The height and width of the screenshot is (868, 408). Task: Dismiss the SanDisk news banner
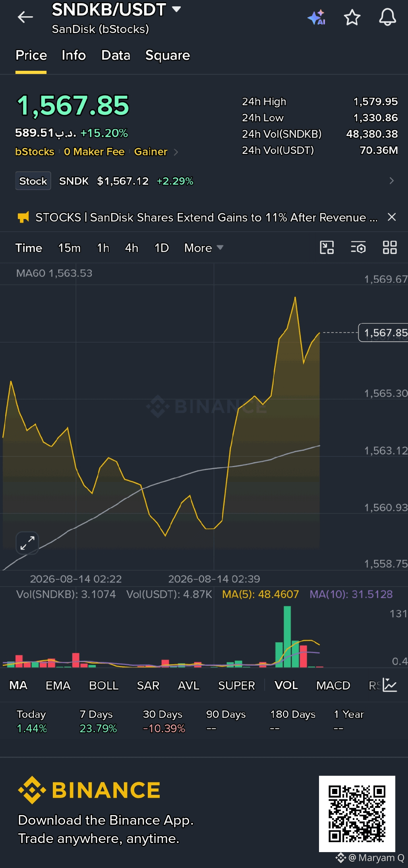(392, 217)
